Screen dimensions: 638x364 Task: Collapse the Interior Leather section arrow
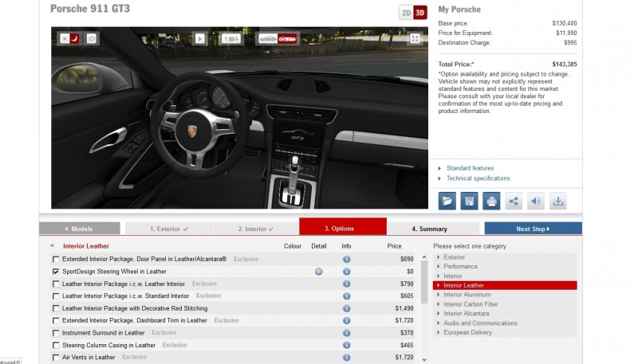click(x=52, y=245)
